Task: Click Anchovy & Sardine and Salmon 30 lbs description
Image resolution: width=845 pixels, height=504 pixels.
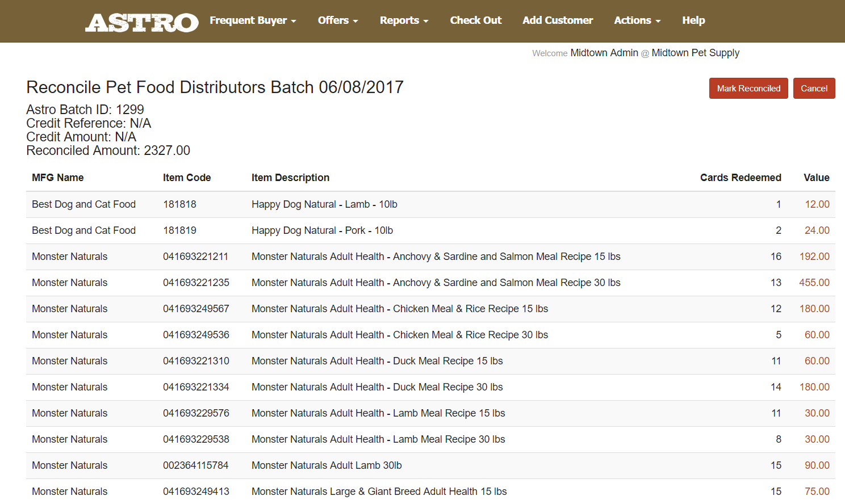Action: point(436,283)
